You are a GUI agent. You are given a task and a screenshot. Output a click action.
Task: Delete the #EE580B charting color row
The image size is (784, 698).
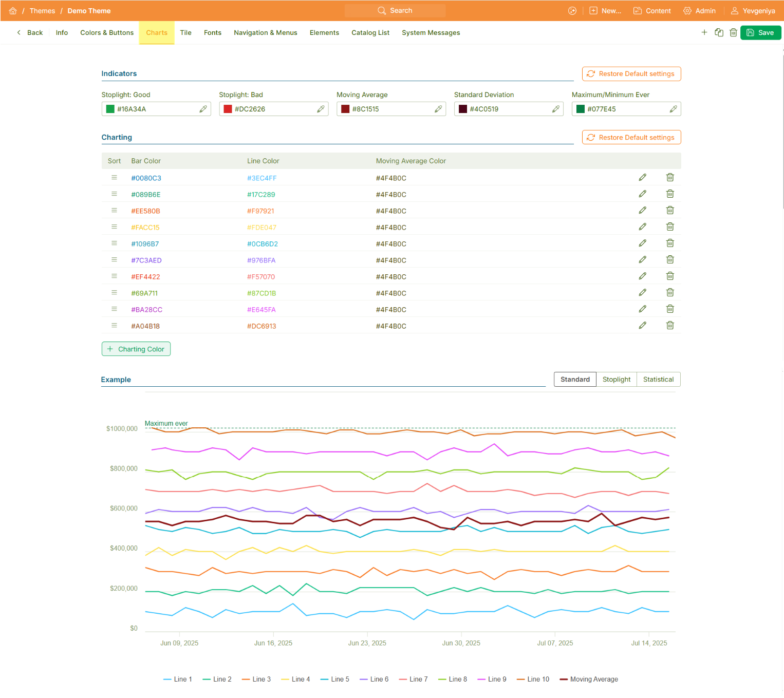coord(670,211)
